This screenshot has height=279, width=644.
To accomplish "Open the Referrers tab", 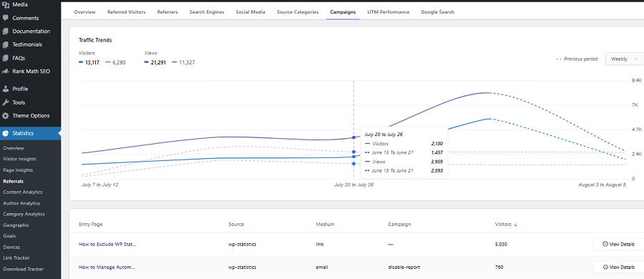I will (x=167, y=12).
